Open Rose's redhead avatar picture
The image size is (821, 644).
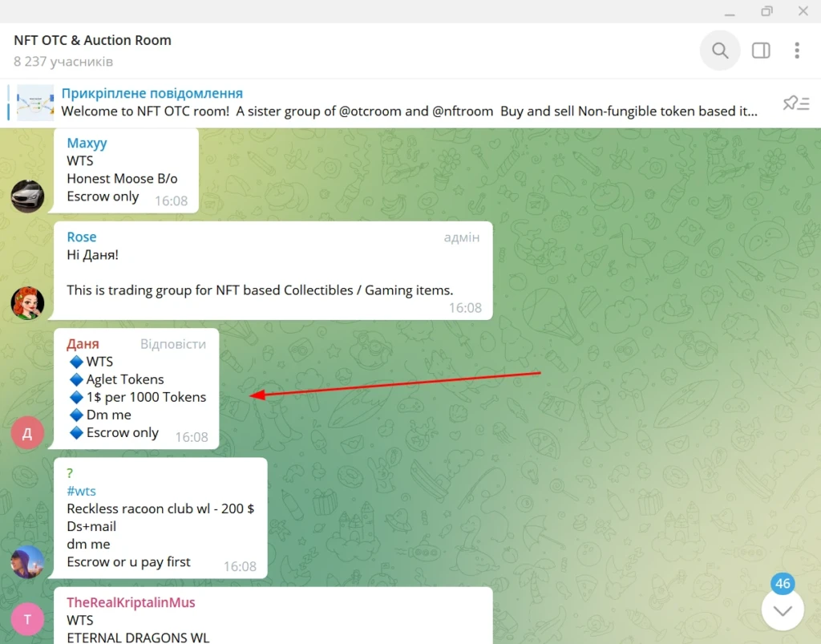click(27, 303)
